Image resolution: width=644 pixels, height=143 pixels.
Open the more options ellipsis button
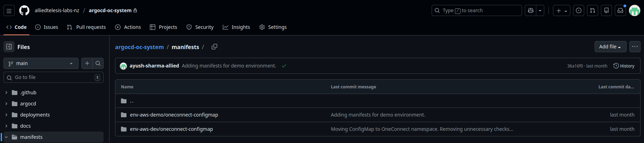(635, 47)
